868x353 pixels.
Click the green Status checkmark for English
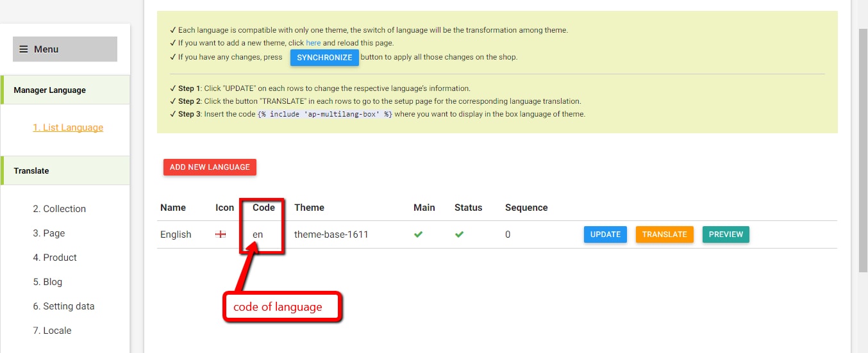pyautogui.click(x=459, y=234)
